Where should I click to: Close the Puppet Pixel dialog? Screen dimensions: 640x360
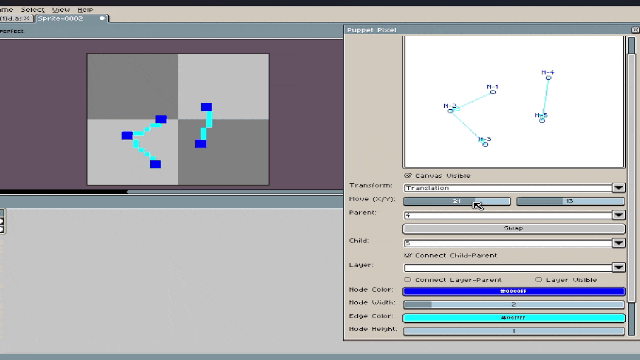[635, 30]
